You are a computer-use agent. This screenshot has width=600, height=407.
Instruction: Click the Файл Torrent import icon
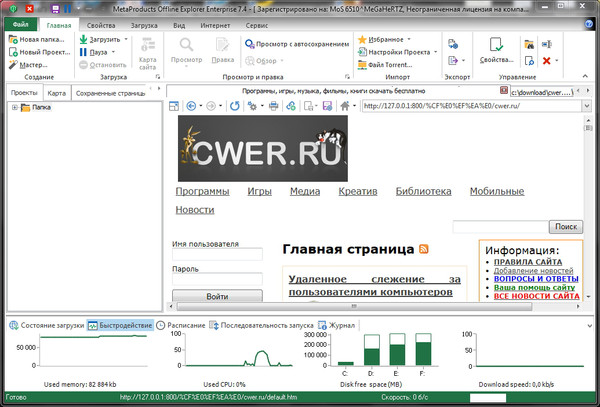coord(362,64)
